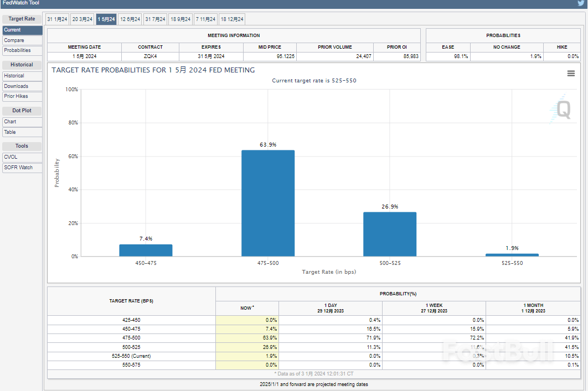Open the chart hamburger menu
This screenshot has height=391, width=588.
pyautogui.click(x=571, y=74)
